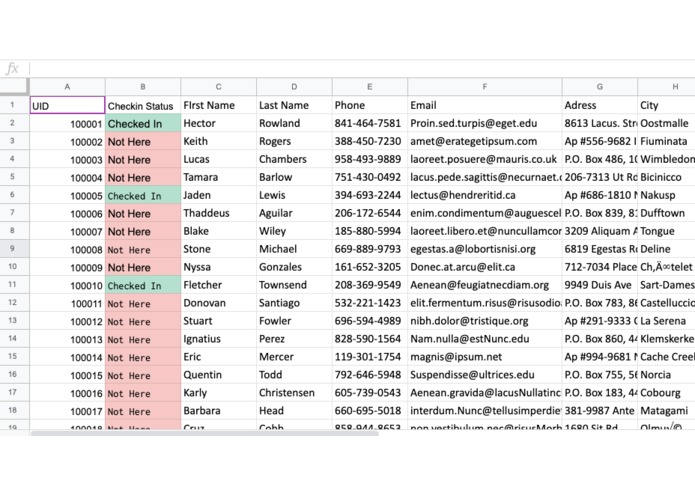Click the last name Wiley

coord(273,231)
